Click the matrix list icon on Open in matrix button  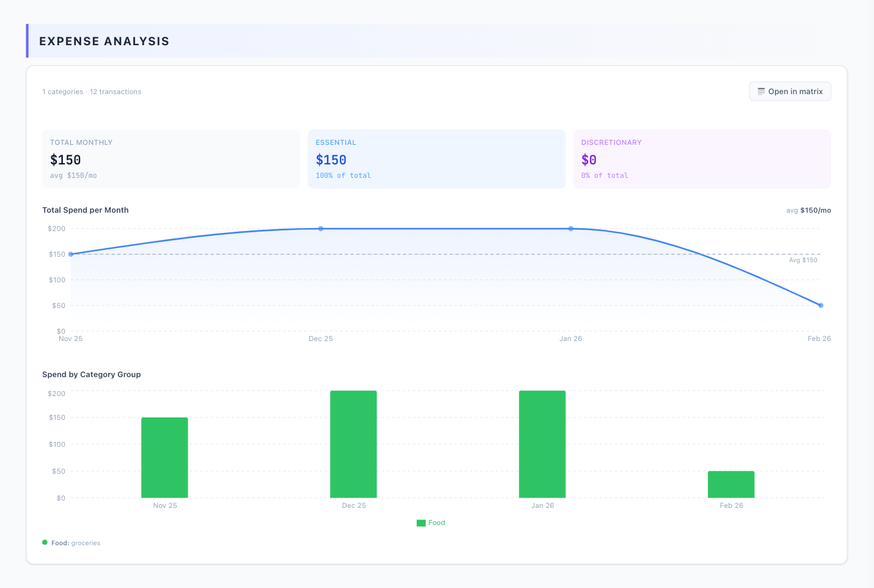click(761, 91)
